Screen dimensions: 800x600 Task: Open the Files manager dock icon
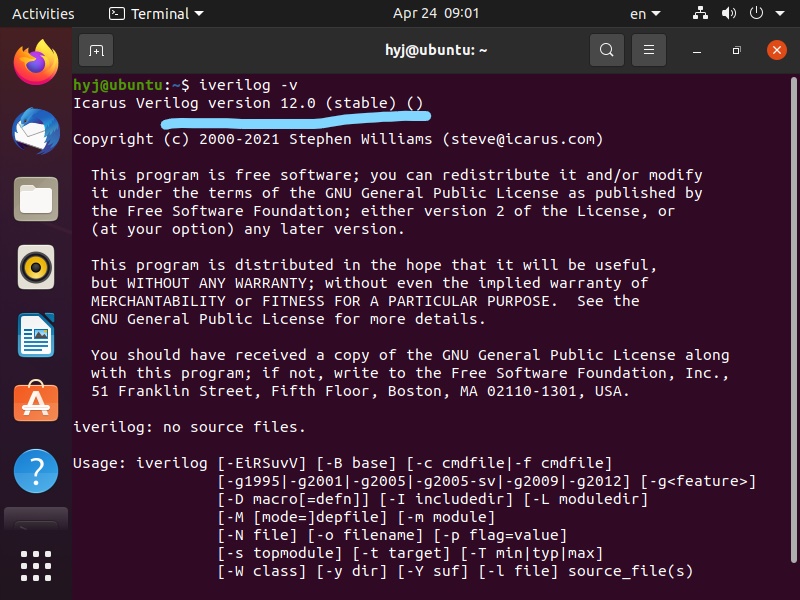coord(35,199)
